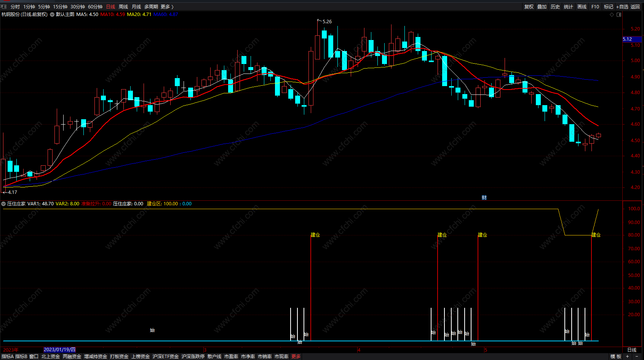Select the 指标A tab
Viewport: 644px width, 360px height.
pos(7,357)
